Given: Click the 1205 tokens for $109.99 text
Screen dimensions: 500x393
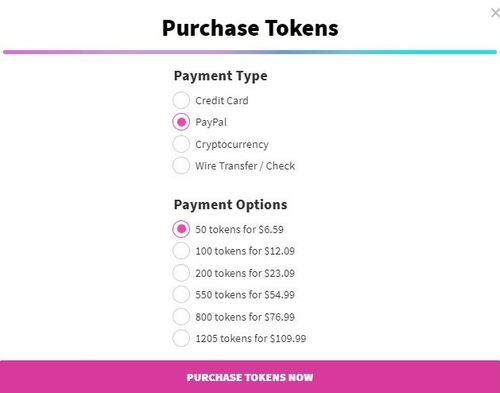Looking at the screenshot, I should [x=251, y=338].
